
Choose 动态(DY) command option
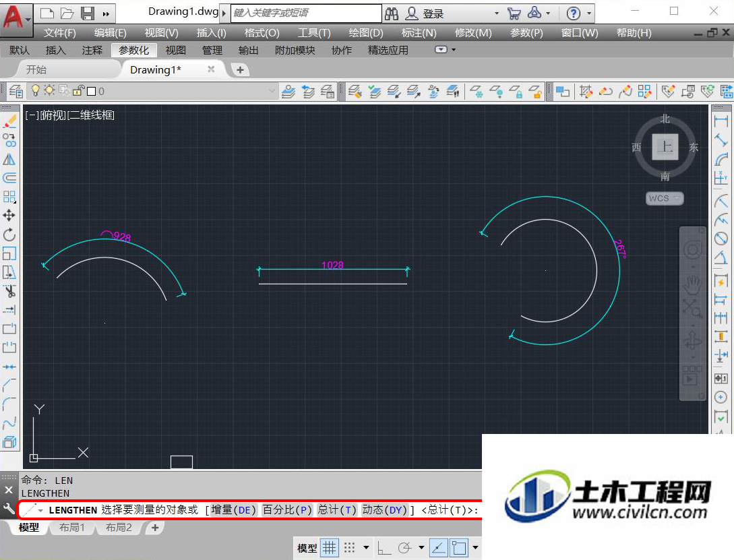[385, 510]
